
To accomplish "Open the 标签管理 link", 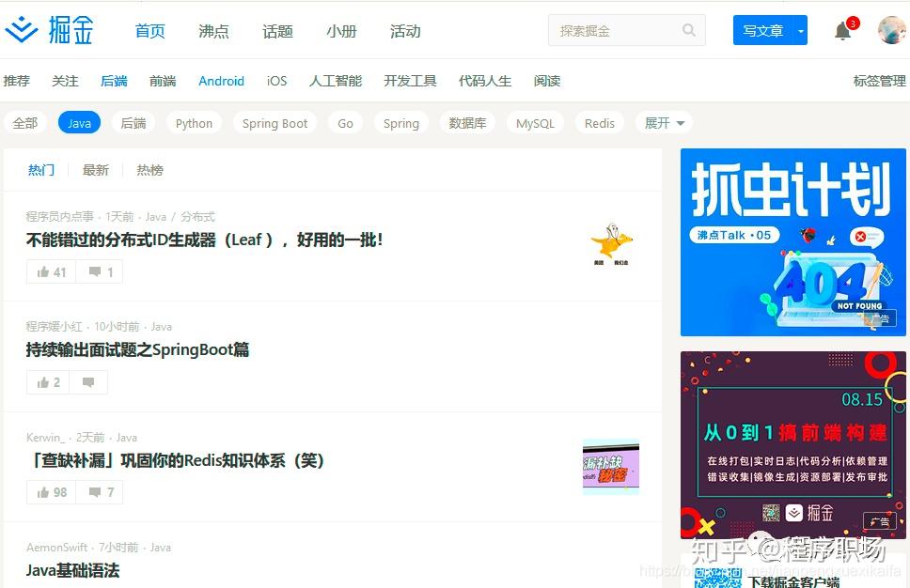I will coord(879,81).
